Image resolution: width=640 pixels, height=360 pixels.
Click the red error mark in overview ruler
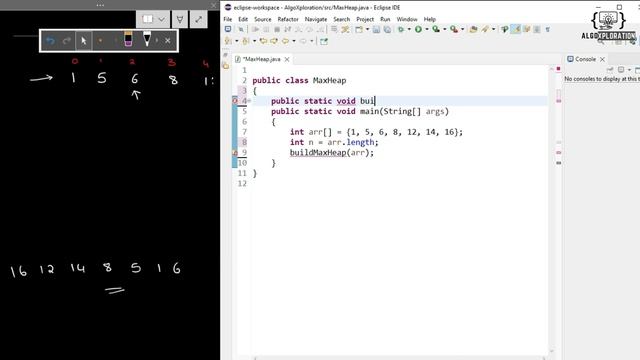point(558,69)
